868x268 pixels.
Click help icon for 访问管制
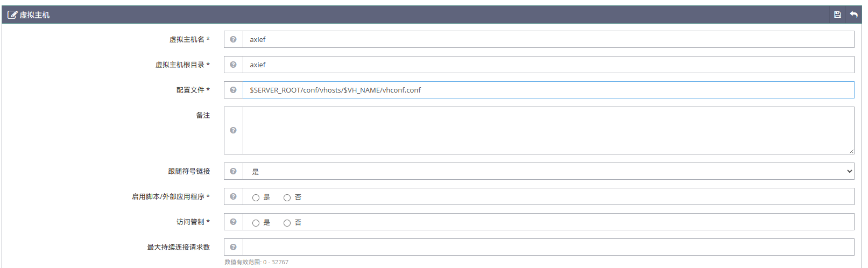[x=233, y=222]
